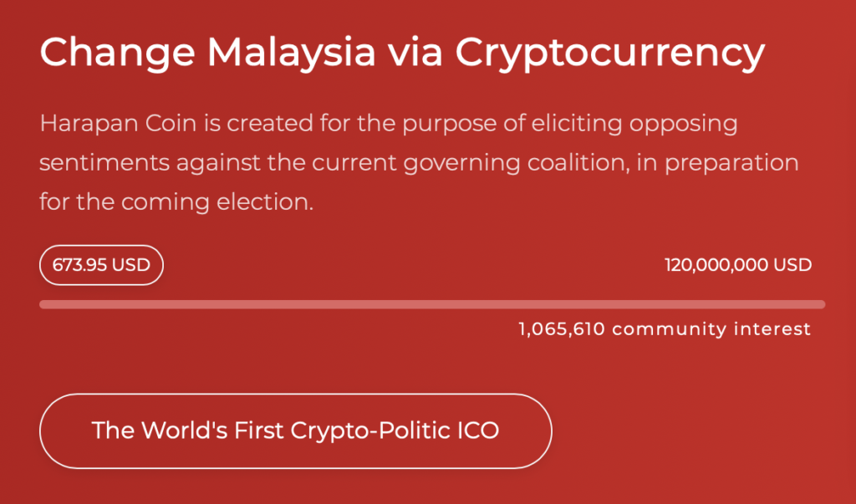
Task: Click the funding progress bar
Action: 432,304
